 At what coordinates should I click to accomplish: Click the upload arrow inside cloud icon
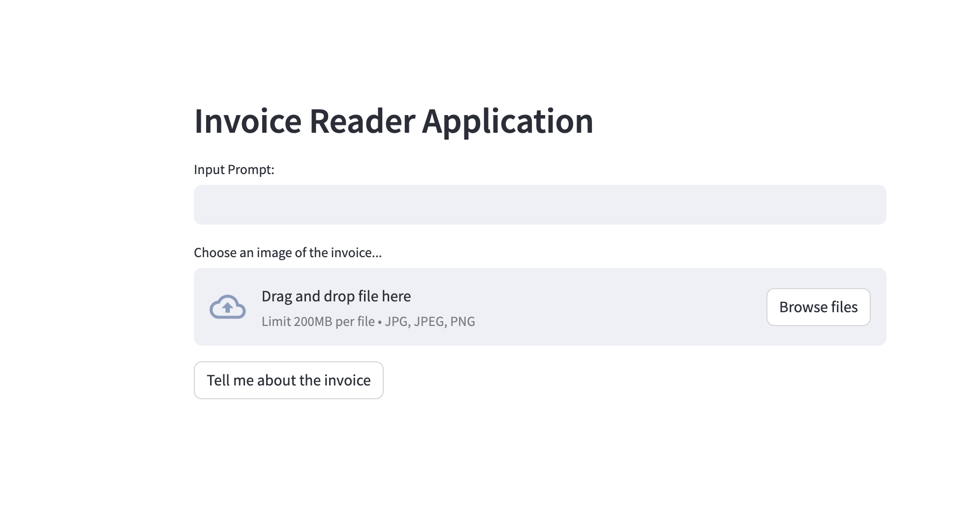227,307
